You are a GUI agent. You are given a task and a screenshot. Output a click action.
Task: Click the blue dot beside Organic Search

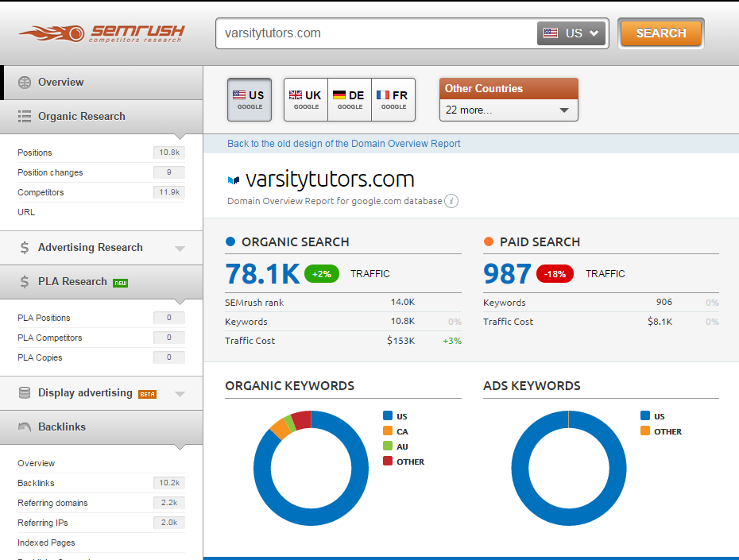click(x=230, y=241)
